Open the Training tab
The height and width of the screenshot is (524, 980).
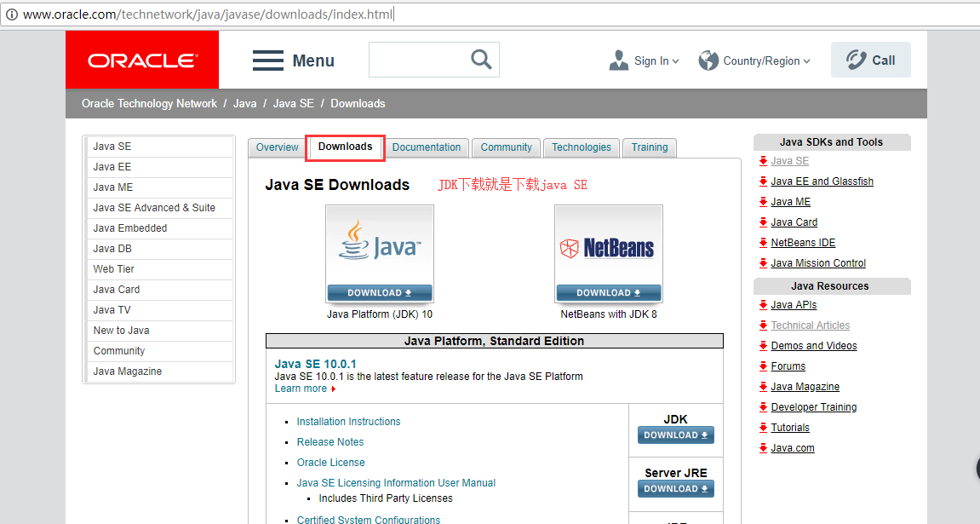650,147
